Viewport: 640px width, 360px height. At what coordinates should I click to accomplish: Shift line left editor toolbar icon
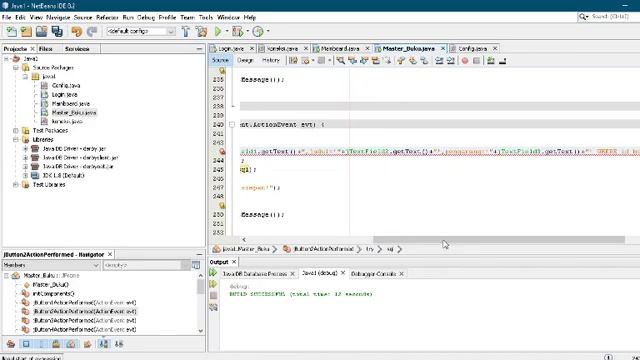439,60
